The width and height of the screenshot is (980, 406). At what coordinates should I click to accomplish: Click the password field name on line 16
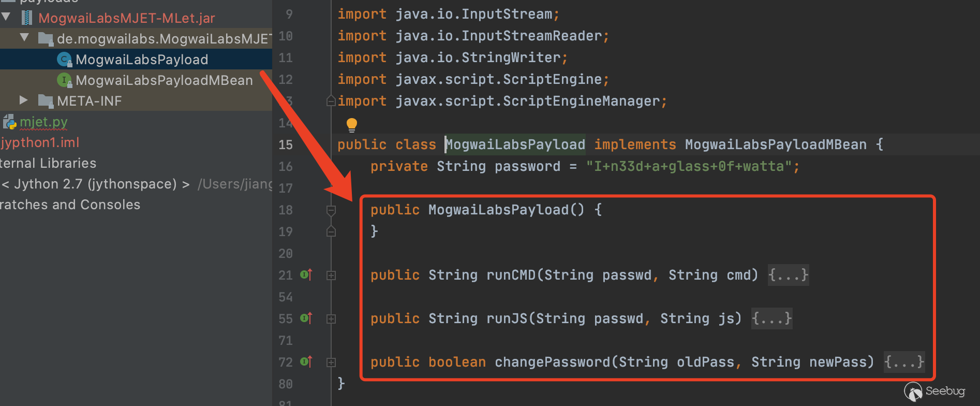click(527, 166)
